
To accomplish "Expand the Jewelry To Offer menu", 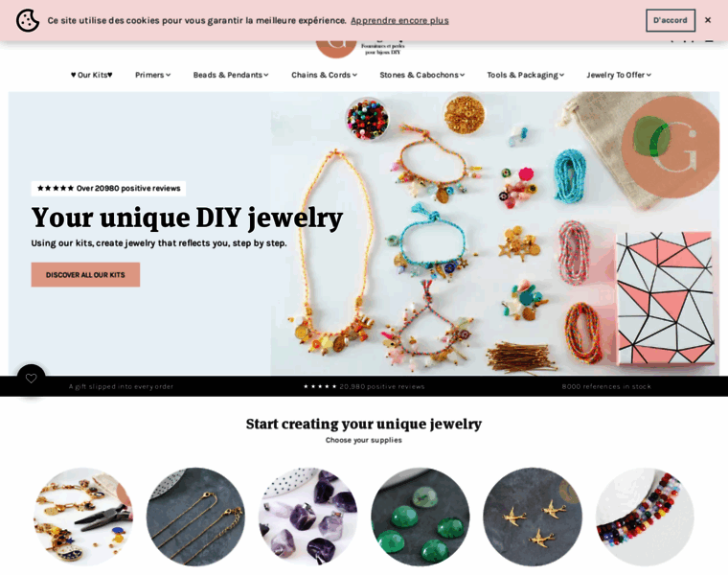I will coord(619,75).
